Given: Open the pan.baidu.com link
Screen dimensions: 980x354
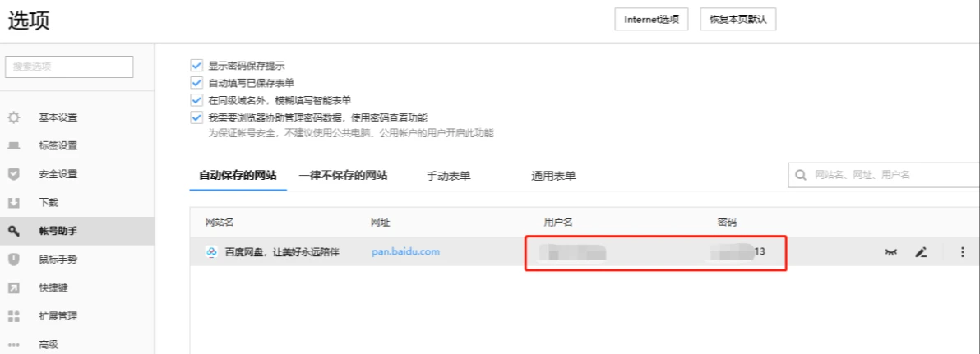Looking at the screenshot, I should coord(405,251).
